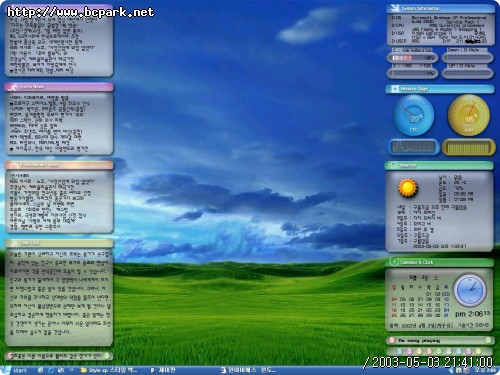The image size is (500, 375).
Task: Click the green button on the 'No song playing' bar
Action: 488,340
